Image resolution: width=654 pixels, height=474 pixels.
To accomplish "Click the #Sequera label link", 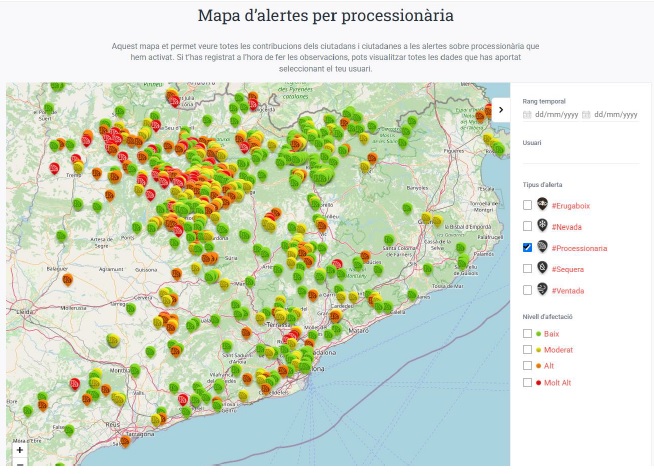I will 568,269.
